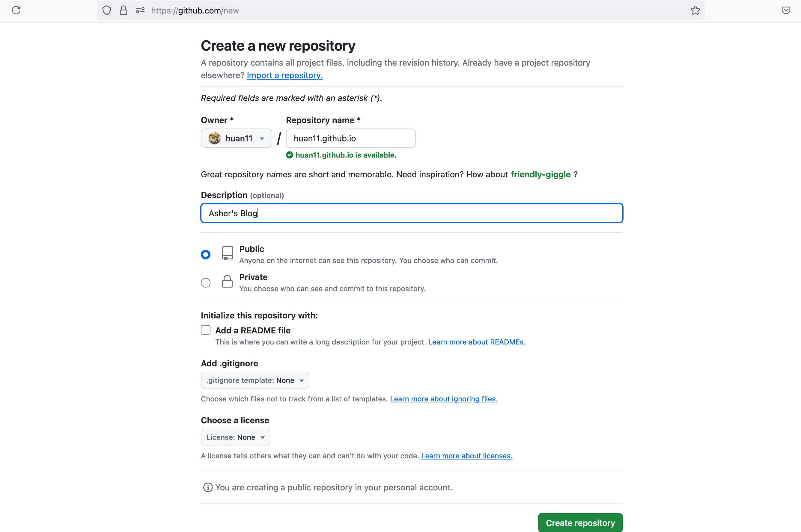Click the Add a README file label
Image resolution: width=801 pixels, height=532 pixels.
pyautogui.click(x=253, y=330)
